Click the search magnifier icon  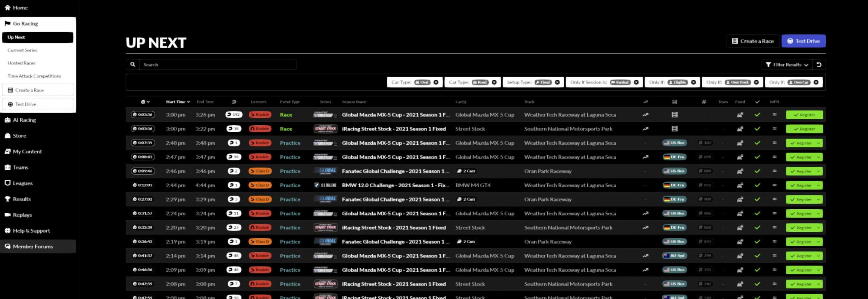(x=133, y=65)
